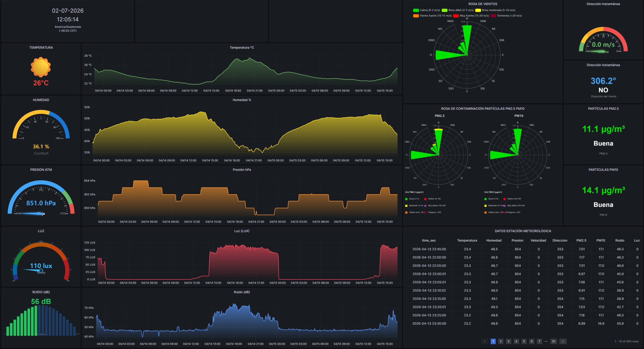Select page 4 in table pagination
644x349 pixels.
pos(516,341)
